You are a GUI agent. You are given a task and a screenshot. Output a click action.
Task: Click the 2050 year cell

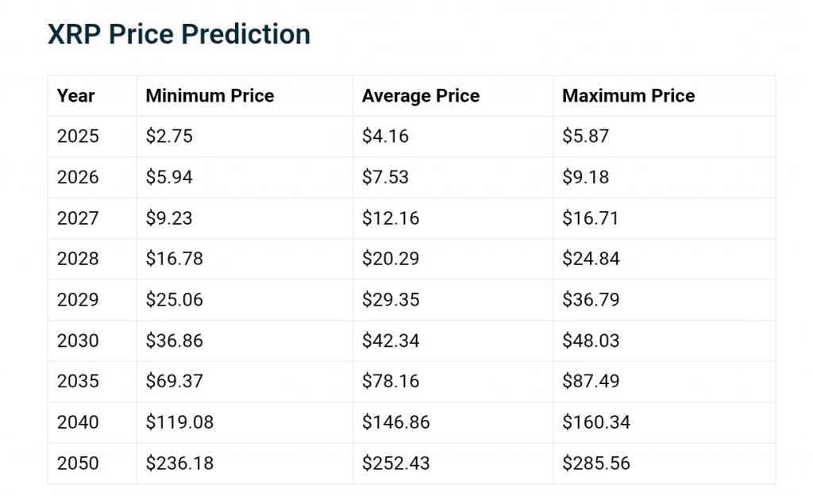pyautogui.click(x=78, y=464)
